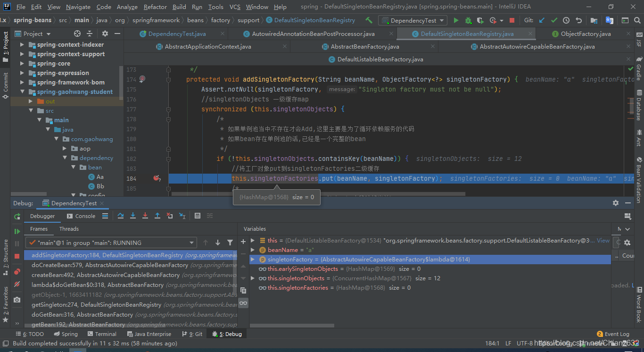Toggle Database tool window on right stripe
This screenshot has width=644, height=352.
pyautogui.click(x=639, y=105)
